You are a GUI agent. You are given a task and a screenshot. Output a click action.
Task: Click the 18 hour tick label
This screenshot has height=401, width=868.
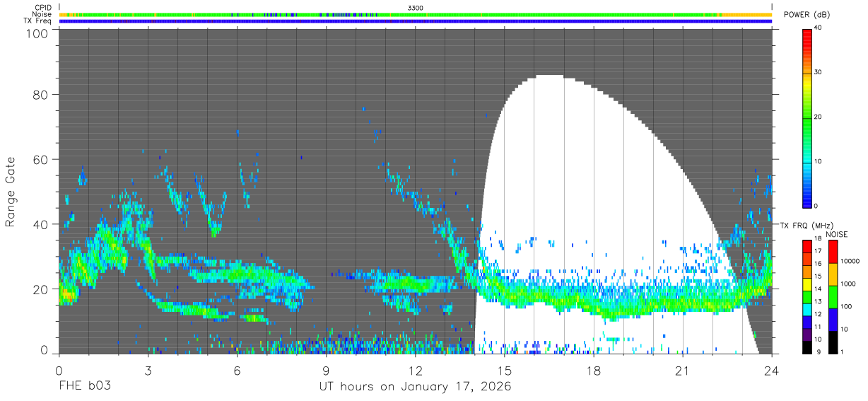pos(593,371)
